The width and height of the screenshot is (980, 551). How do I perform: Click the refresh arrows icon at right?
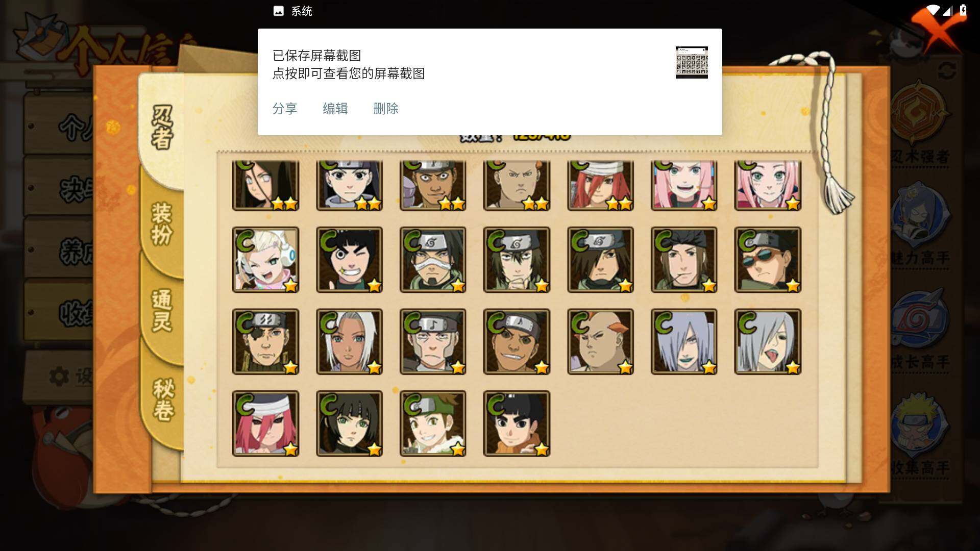pyautogui.click(x=947, y=71)
